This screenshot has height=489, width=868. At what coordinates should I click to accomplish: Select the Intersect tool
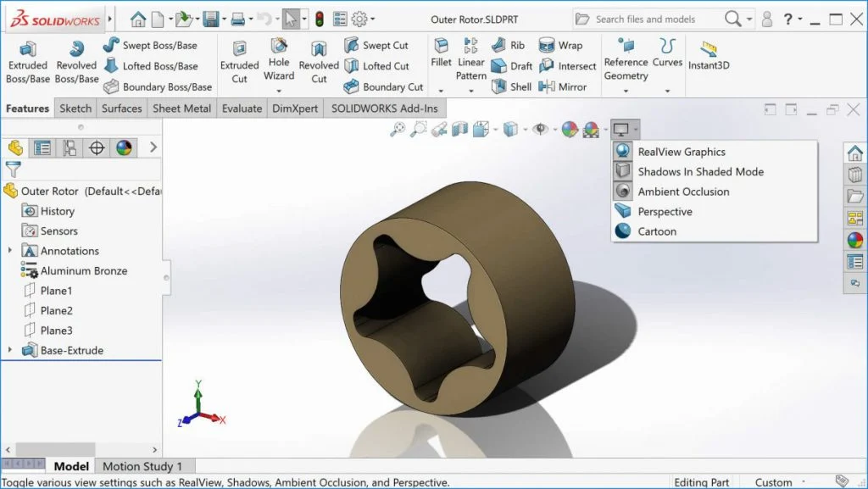(567, 66)
